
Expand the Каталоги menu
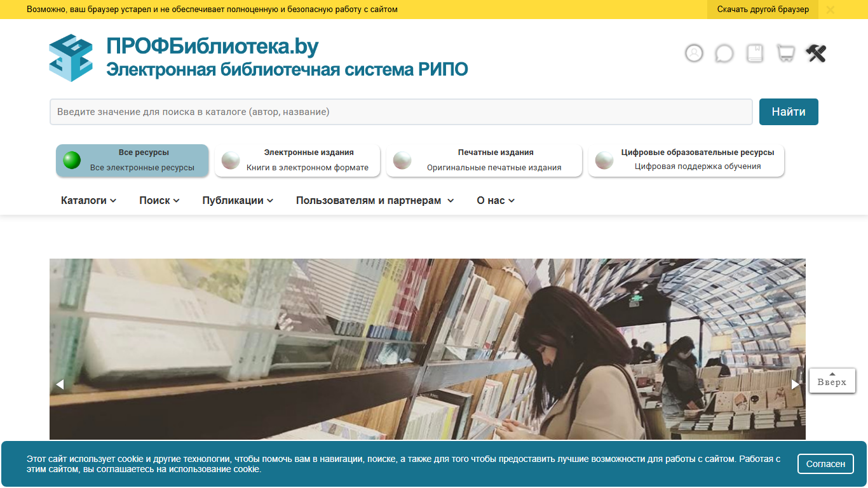88,200
